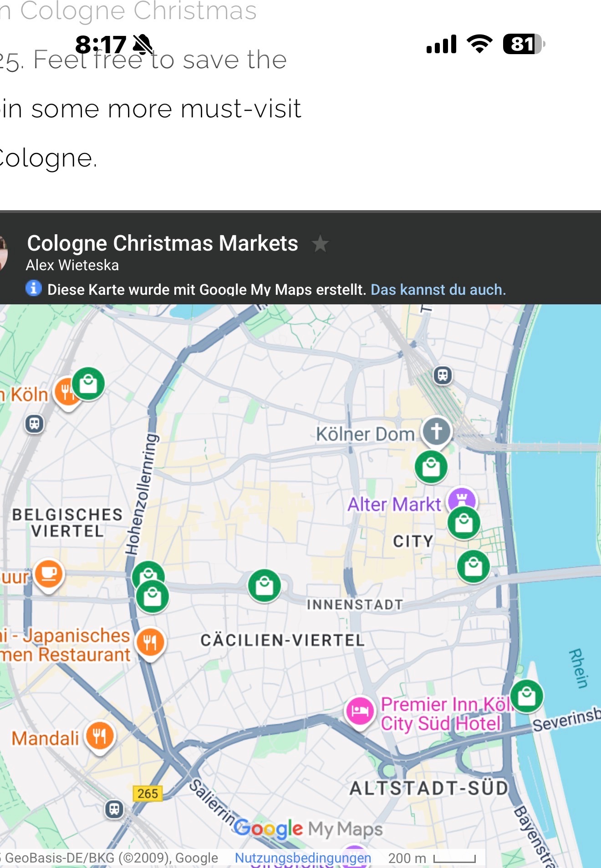This screenshot has width=601, height=868.
Task: Tap the green market pin in northwest corner
Action: [88, 384]
